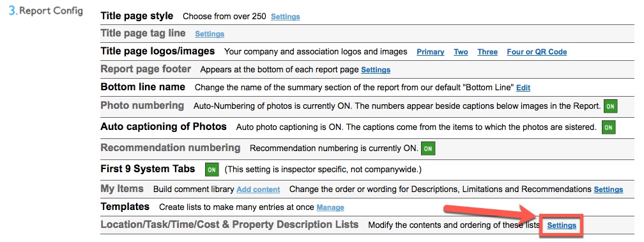Image resolution: width=644 pixels, height=242 pixels.
Task: Click the 'Location/Task/Time/Cost & Property Description Lists' heading
Action: tap(229, 225)
